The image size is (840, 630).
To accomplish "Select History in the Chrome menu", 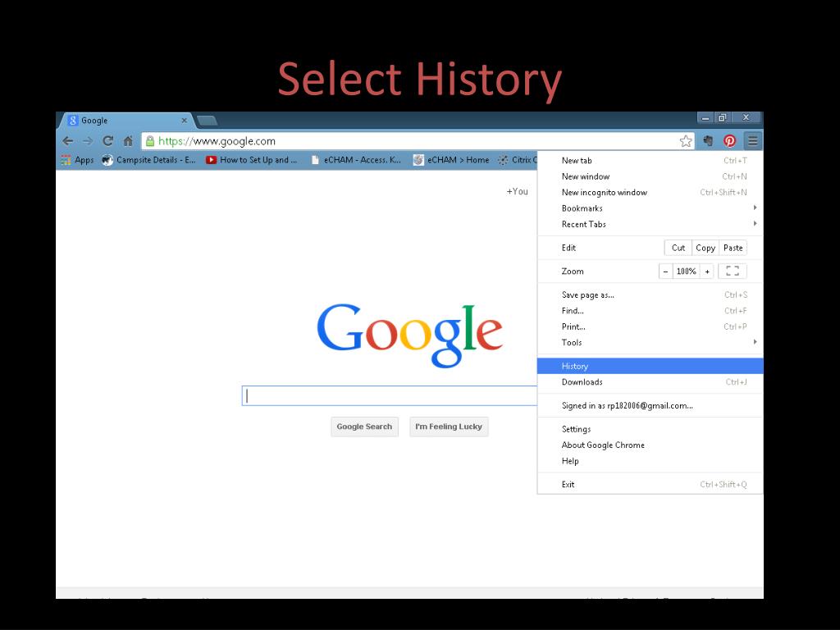I will coord(651,366).
